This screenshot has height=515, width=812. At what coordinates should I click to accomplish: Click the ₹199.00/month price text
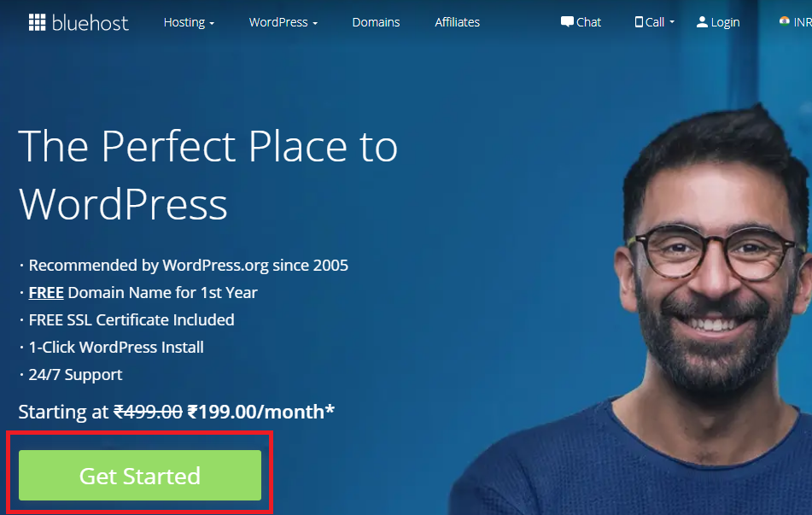coord(261,412)
